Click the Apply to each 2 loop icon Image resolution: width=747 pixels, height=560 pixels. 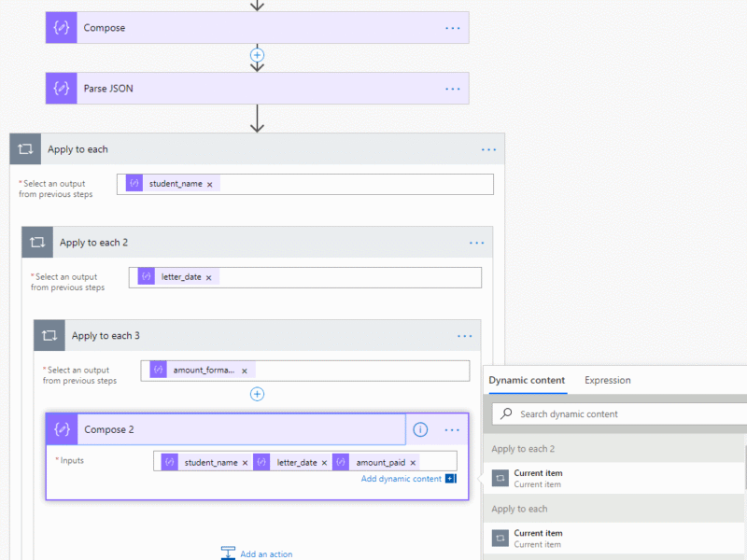coord(37,243)
